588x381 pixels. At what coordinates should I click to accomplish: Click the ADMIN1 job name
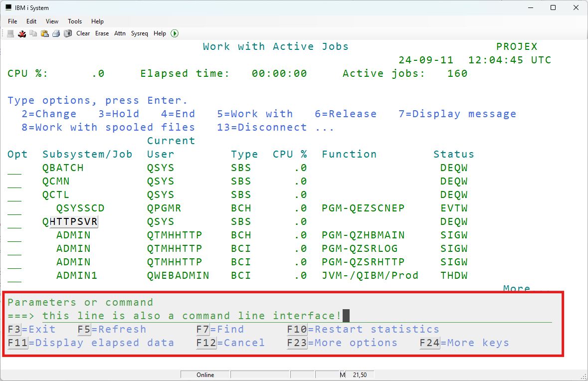coord(77,276)
